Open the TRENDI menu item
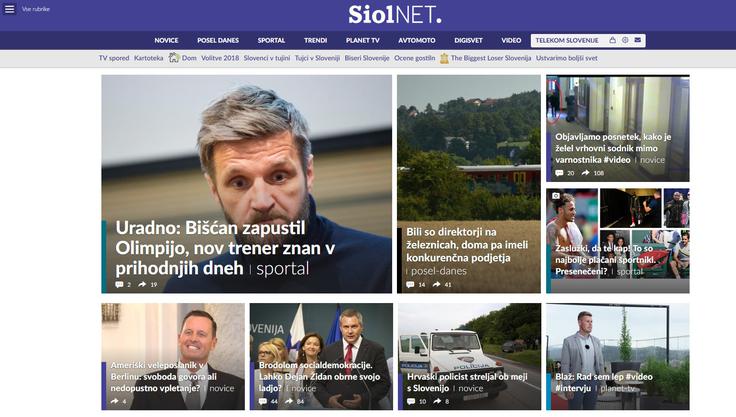736x417 pixels. pos(315,40)
